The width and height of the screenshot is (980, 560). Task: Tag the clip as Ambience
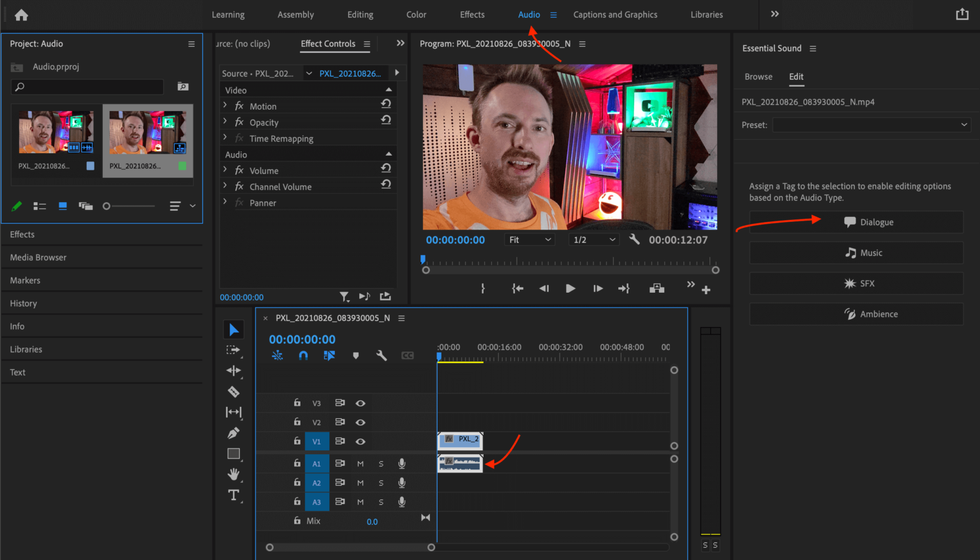coord(856,314)
